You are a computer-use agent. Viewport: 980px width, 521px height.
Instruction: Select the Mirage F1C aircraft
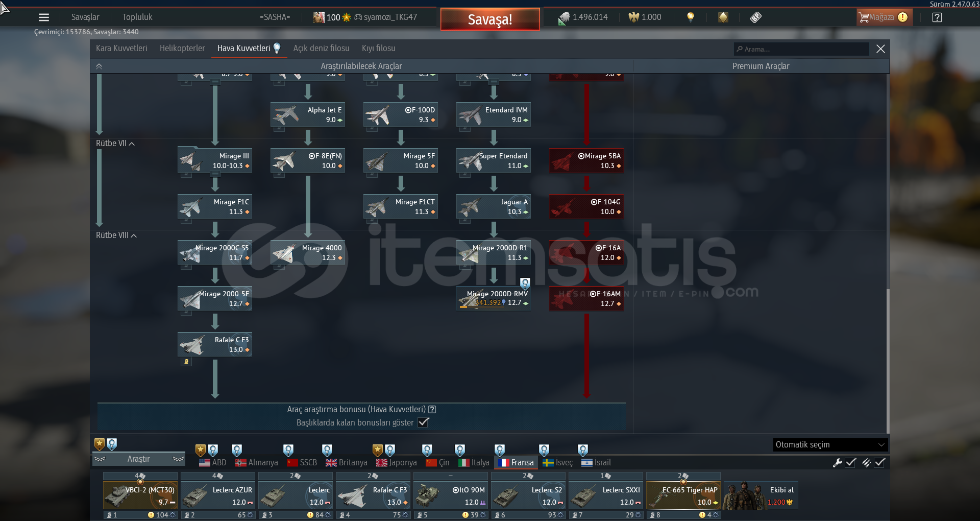click(x=215, y=207)
